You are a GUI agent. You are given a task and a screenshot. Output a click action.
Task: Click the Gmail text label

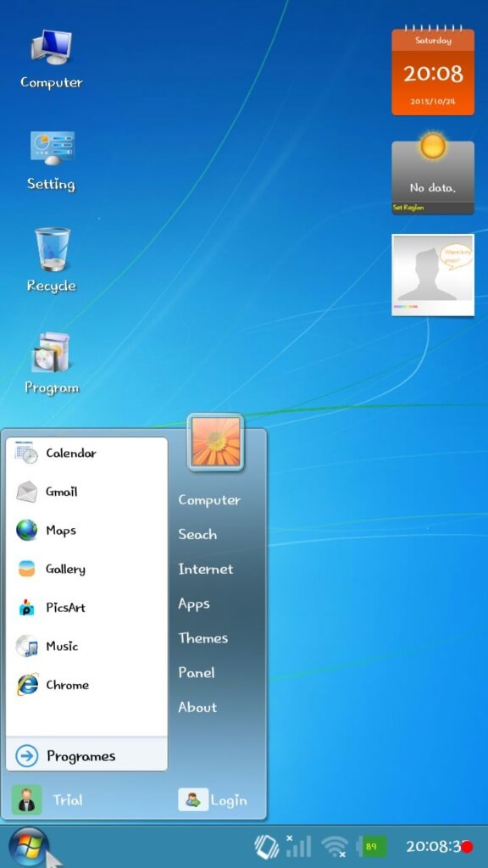(61, 492)
